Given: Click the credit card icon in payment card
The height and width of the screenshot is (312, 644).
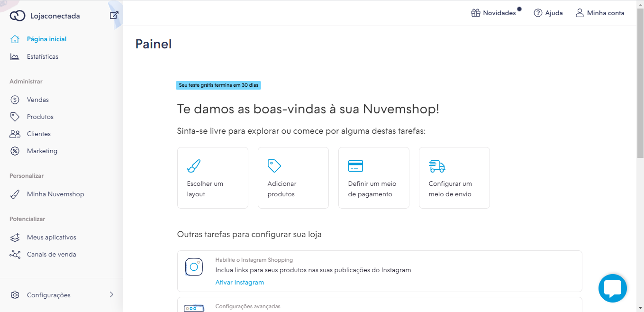Looking at the screenshot, I should click(x=355, y=166).
